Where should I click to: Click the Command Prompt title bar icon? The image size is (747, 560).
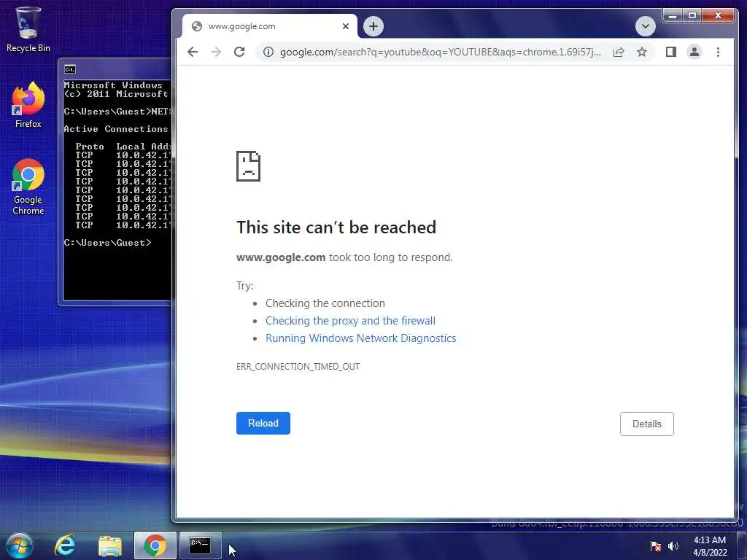tap(69, 69)
